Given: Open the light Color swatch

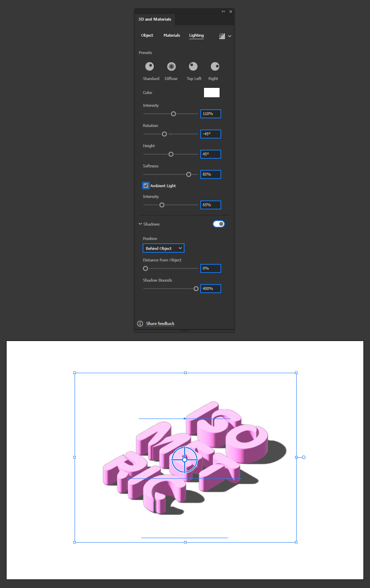Looking at the screenshot, I should click(212, 93).
